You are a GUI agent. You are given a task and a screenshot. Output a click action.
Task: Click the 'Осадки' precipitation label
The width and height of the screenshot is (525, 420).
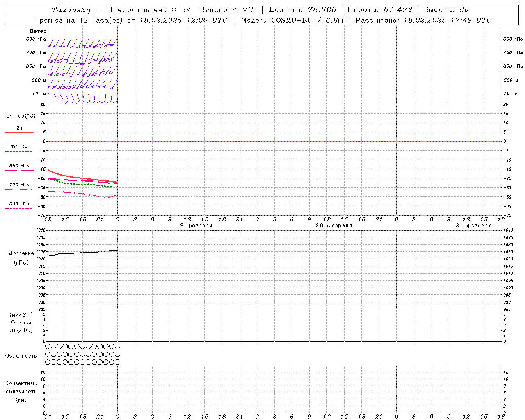coord(21,322)
